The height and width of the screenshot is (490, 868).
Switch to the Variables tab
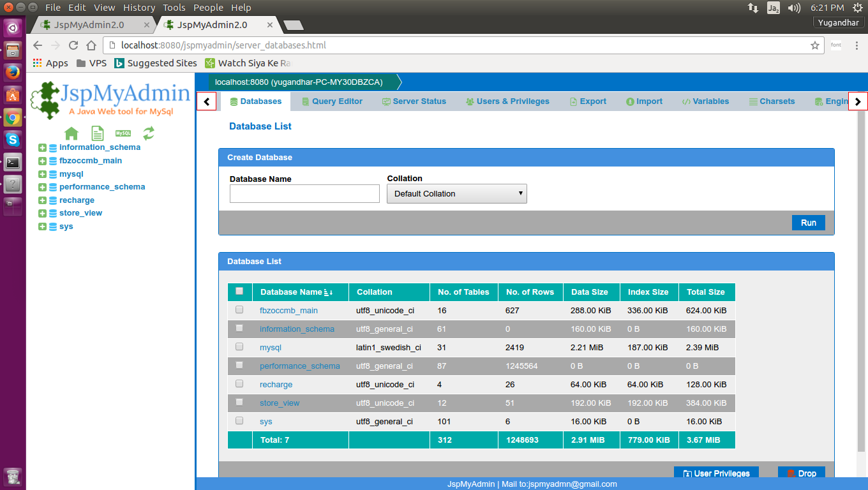pos(705,101)
